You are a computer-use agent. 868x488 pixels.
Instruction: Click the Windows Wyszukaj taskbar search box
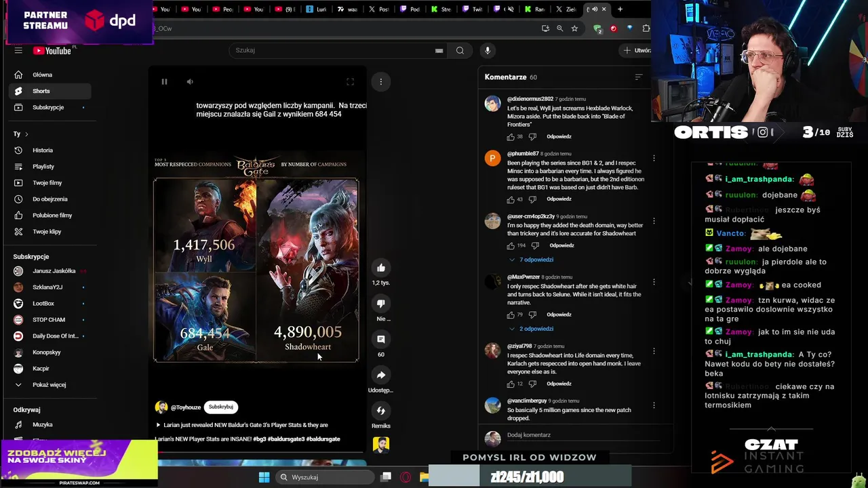pos(324,477)
